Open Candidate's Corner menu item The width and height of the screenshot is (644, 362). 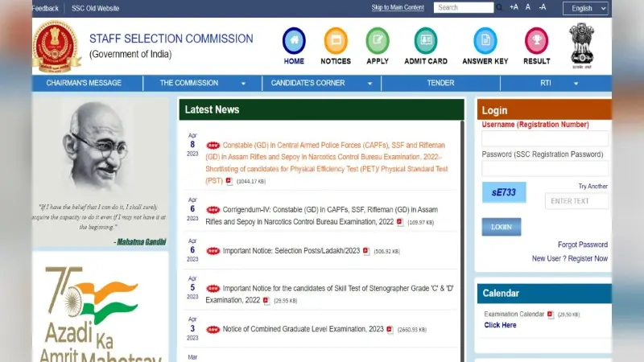pos(308,83)
